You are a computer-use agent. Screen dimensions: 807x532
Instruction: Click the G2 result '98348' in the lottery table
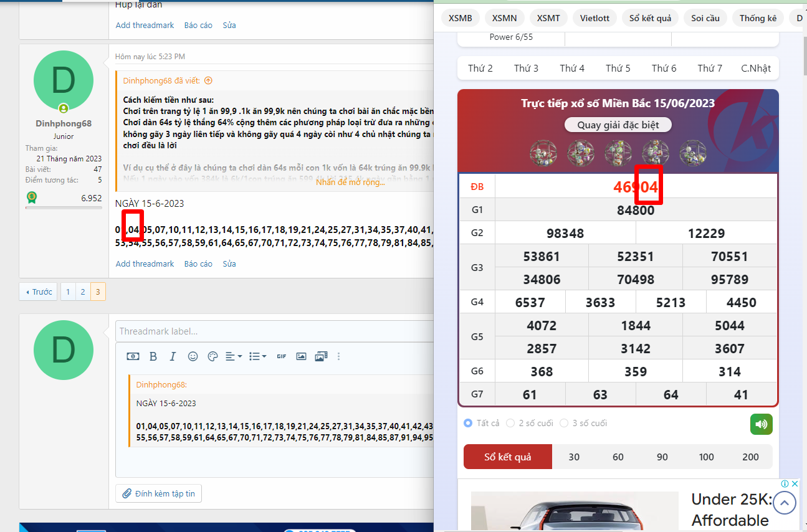point(565,234)
